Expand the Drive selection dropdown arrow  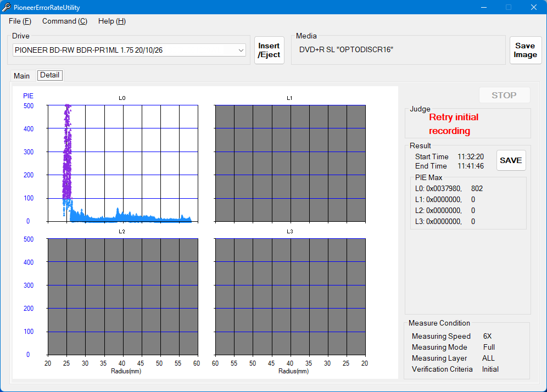(x=241, y=50)
